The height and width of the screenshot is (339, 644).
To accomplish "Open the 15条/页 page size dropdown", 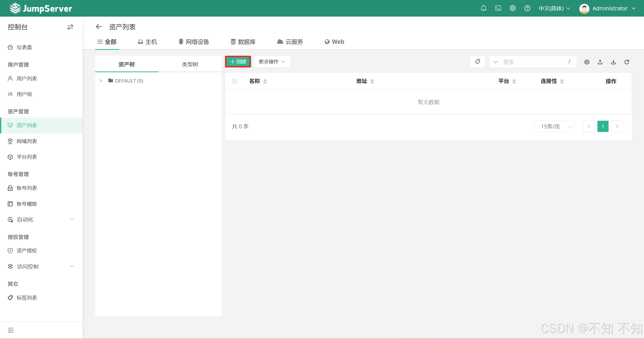I will 554,126.
